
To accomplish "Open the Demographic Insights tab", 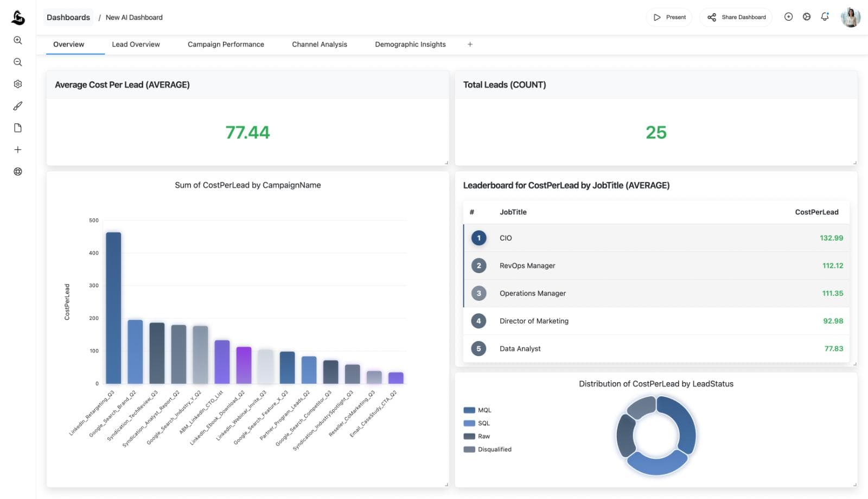I will 410,44.
